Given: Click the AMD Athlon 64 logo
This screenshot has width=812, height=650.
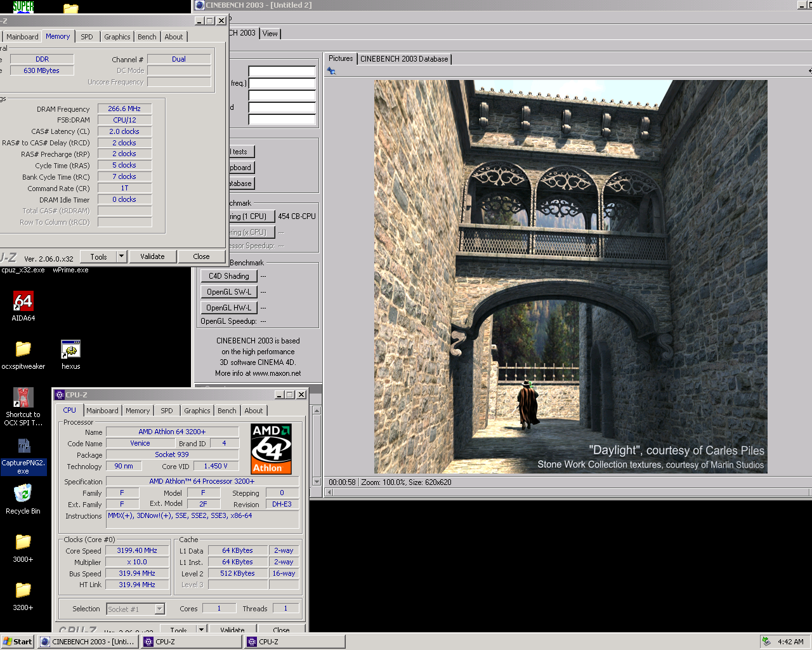Looking at the screenshot, I should coord(271,449).
